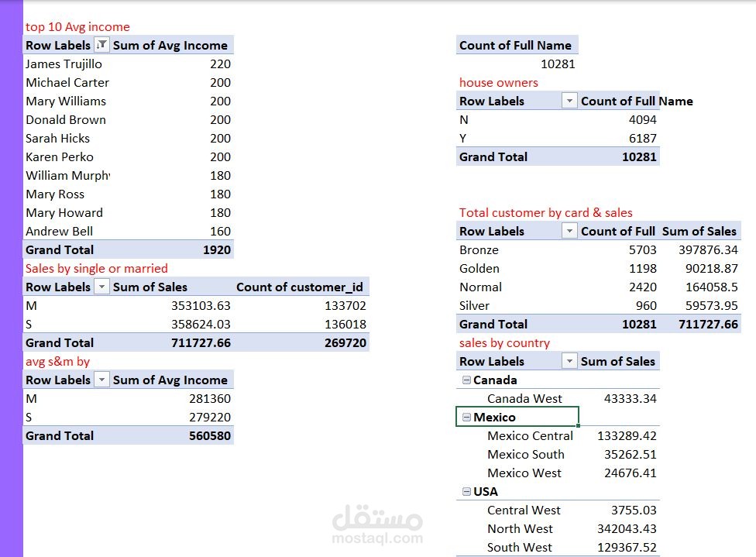The width and height of the screenshot is (756, 557).
Task: Click 'Total customer by card & sales' title
Action: (x=546, y=213)
